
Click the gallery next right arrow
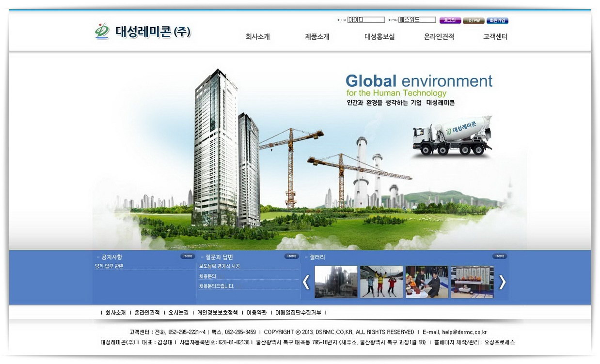click(x=503, y=282)
